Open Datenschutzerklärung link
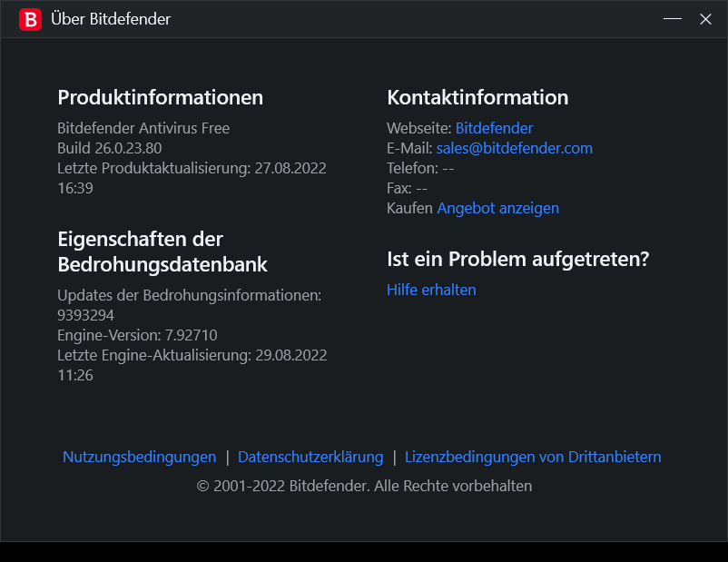 (310, 457)
